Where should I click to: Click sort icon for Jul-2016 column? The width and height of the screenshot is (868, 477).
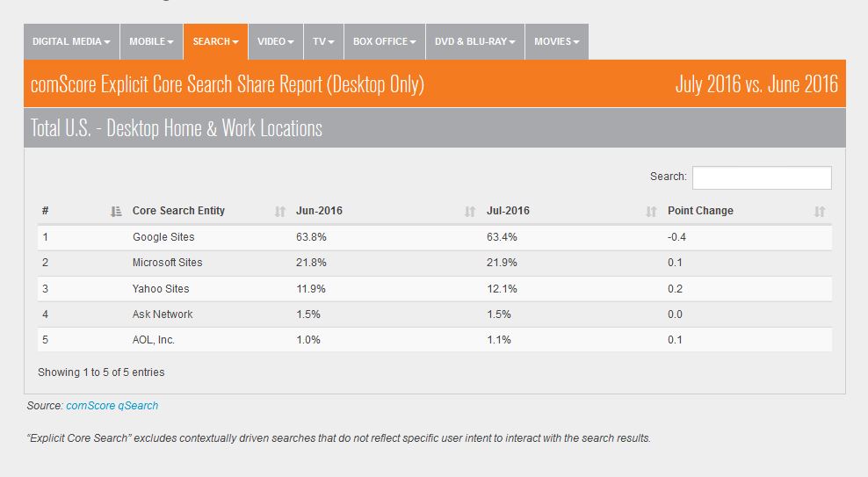651,212
